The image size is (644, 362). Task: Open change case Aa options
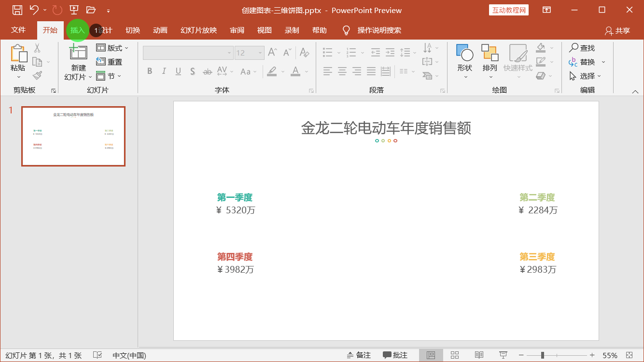[249, 71]
